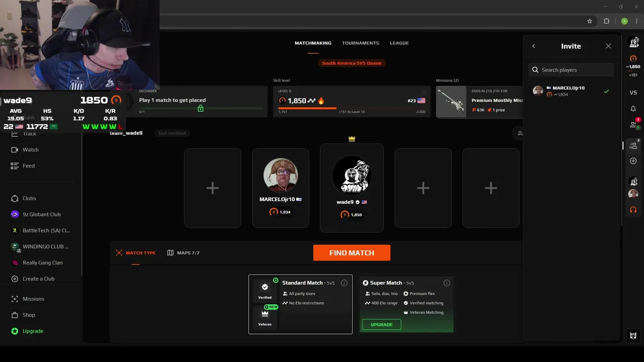This screenshot has width=644, height=362.
Task: Click the plus circle icon in right sidebar
Action: coord(633,161)
